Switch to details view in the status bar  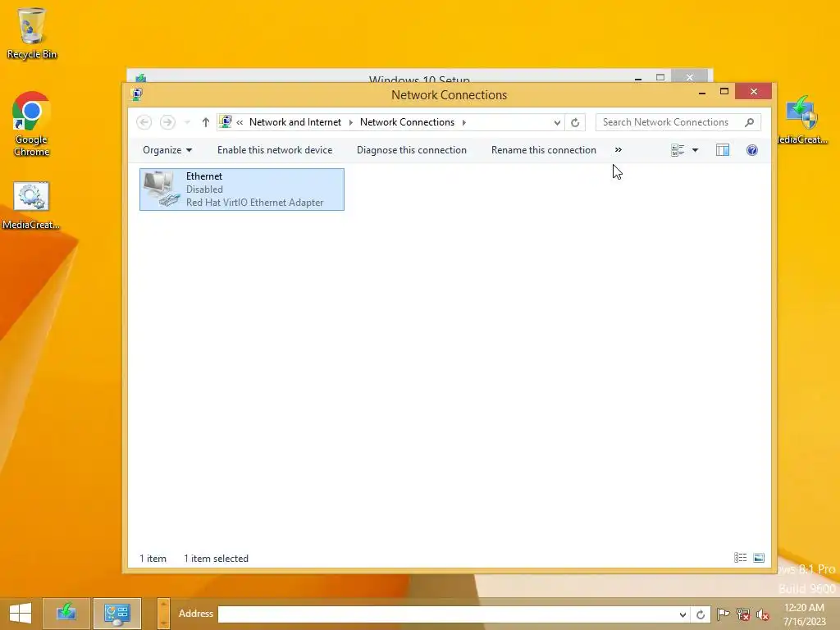741,558
